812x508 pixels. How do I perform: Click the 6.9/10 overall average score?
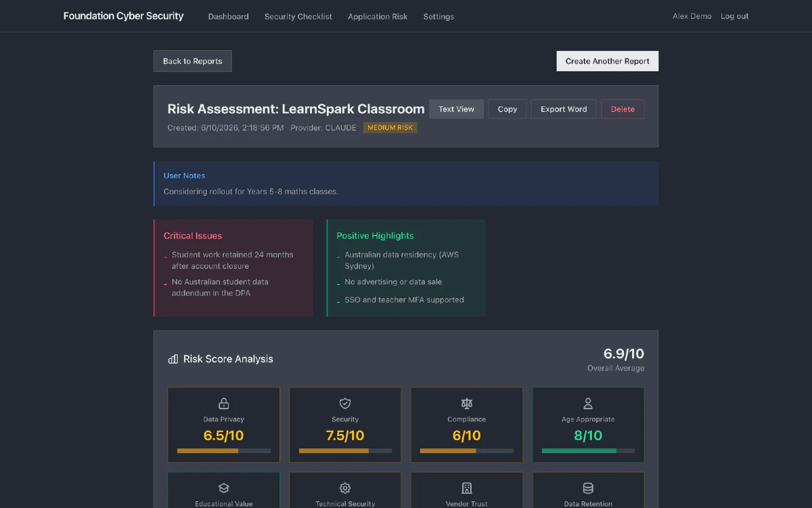click(624, 354)
